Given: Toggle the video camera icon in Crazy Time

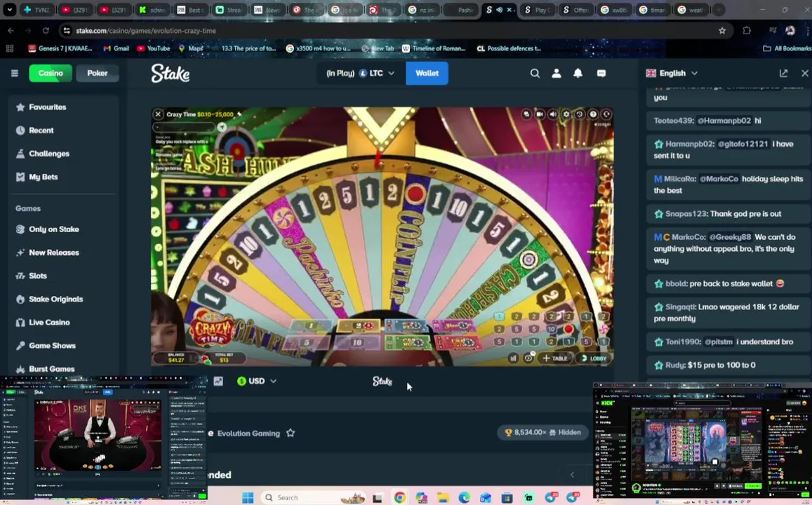Looking at the screenshot, I should point(540,114).
